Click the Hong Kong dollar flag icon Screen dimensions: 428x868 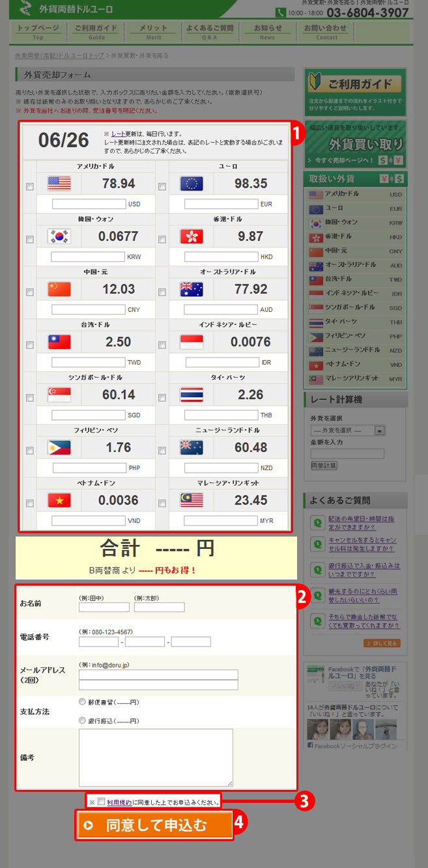[x=192, y=236]
